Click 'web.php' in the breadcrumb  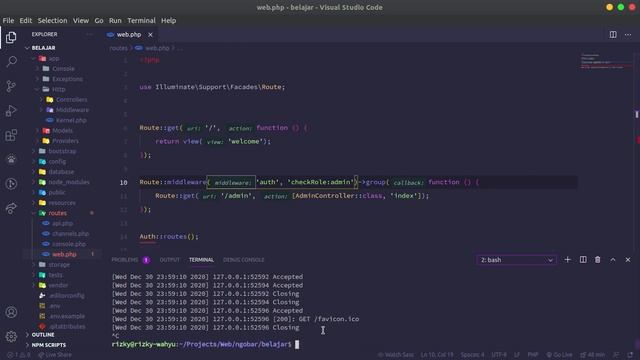tap(157, 48)
